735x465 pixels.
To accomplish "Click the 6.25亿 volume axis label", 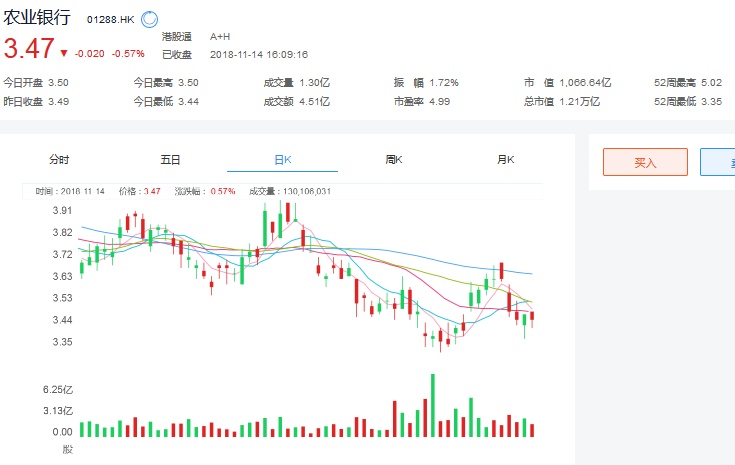I will (58, 389).
